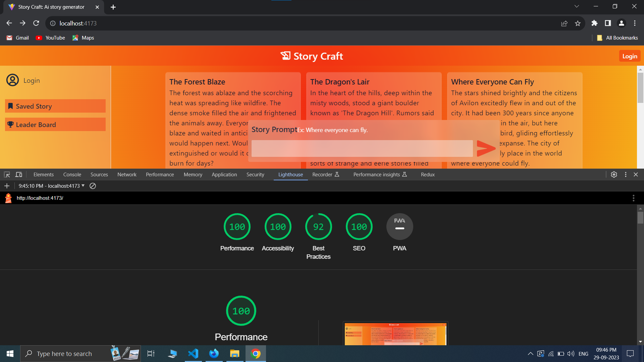Open DevTools settings via the gear icon
The width and height of the screenshot is (644, 362).
click(614, 174)
